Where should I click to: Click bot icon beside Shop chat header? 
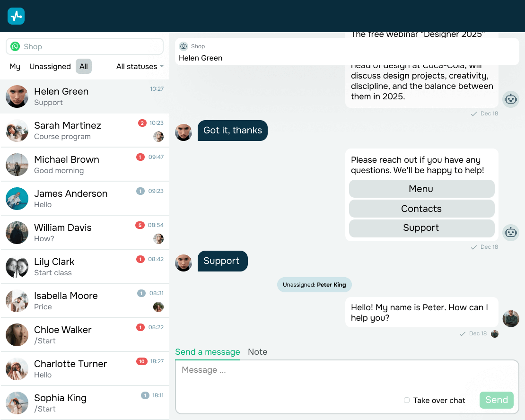184,46
